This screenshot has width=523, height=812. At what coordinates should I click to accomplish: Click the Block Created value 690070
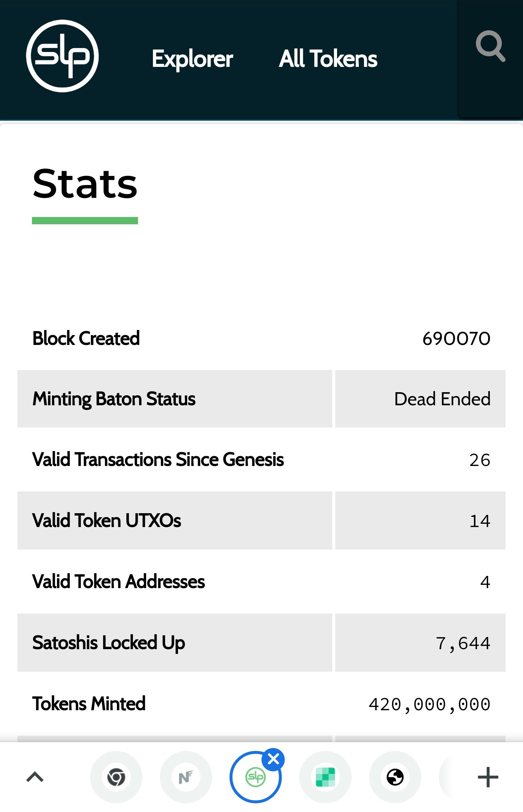[x=457, y=338]
